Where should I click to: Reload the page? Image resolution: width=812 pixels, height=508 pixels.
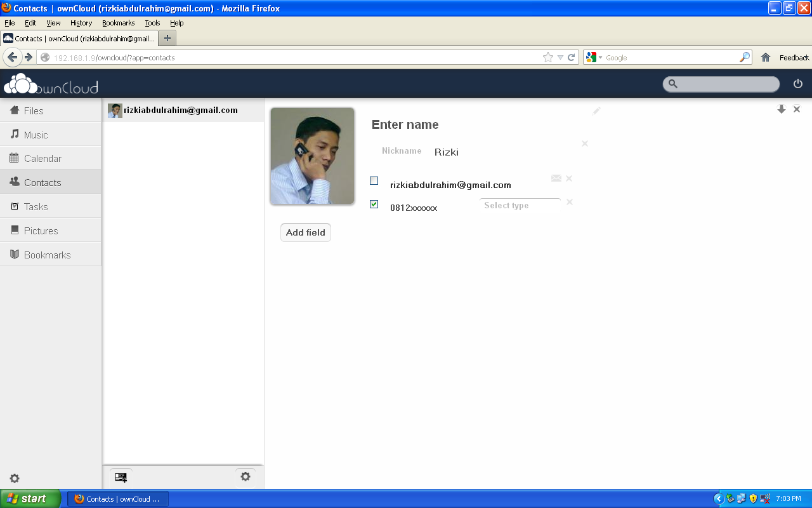tap(572, 57)
